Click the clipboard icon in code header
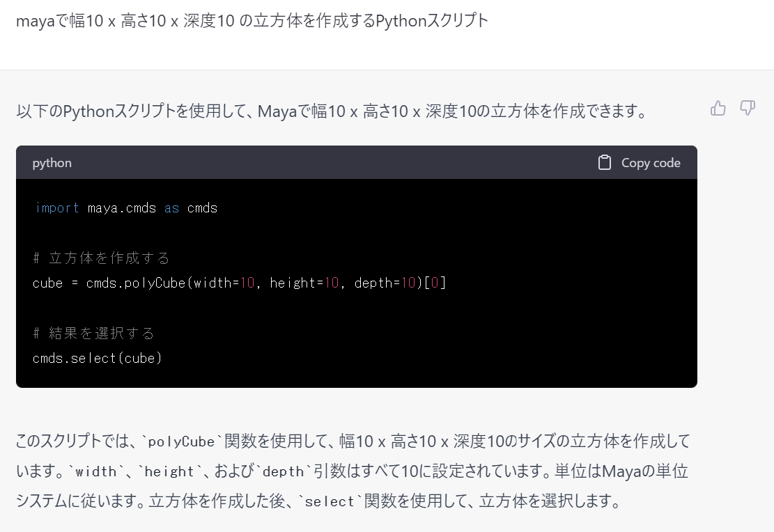774x532 pixels. [605, 162]
